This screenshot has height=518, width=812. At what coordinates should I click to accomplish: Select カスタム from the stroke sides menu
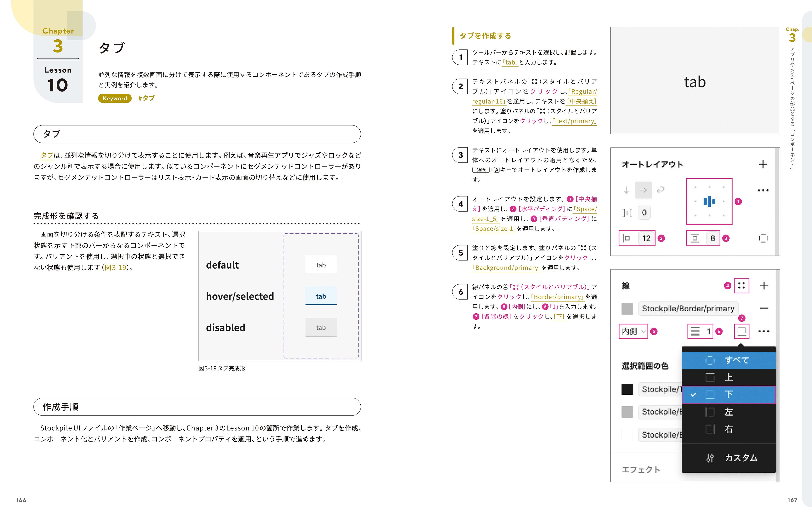tap(741, 458)
